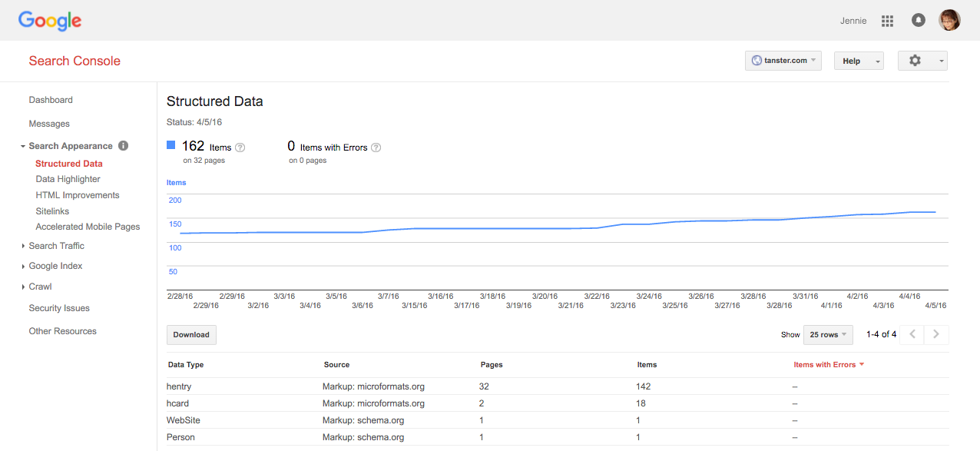The image size is (980, 451).
Task: Open the Accelerated Mobile Pages section
Action: (88, 226)
